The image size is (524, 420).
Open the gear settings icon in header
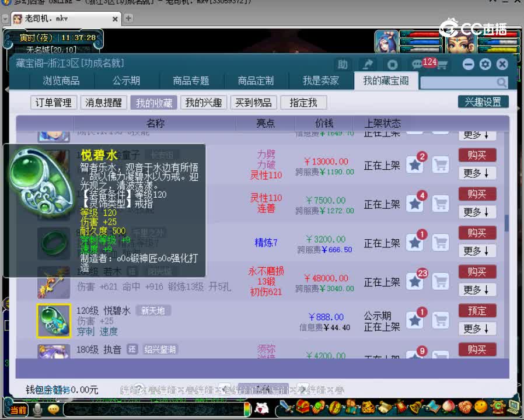(485, 64)
